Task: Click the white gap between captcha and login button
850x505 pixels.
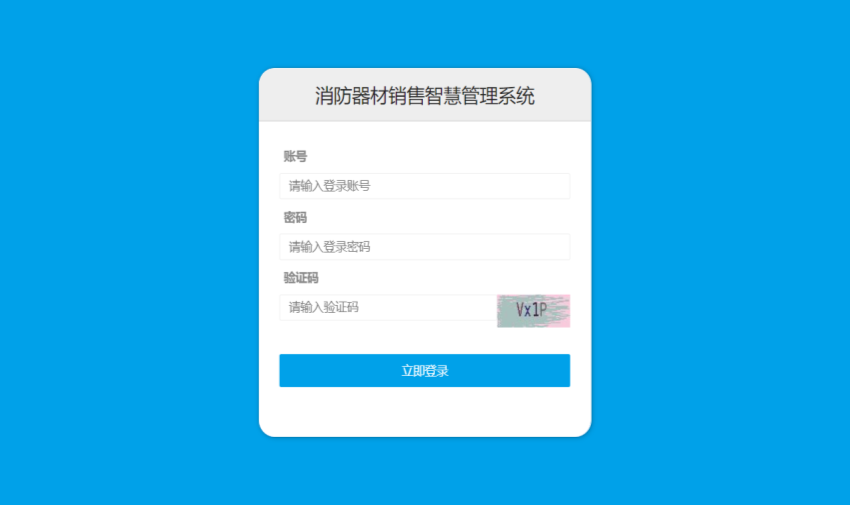Action: click(424, 341)
